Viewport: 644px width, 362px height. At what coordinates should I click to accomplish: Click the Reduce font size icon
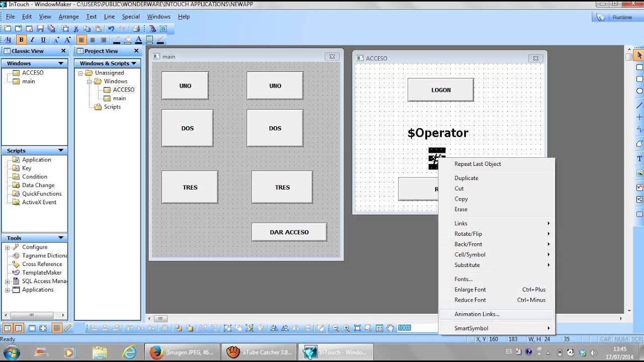coord(56,40)
